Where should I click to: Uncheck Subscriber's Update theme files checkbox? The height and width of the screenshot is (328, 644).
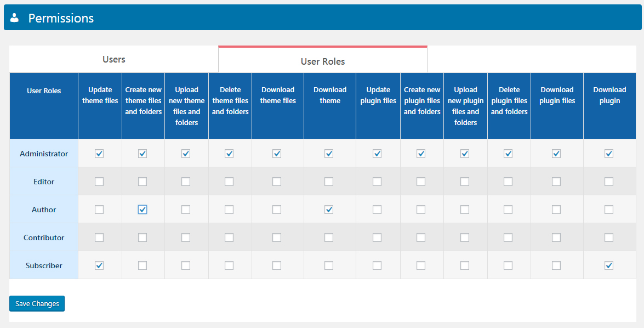pos(99,265)
